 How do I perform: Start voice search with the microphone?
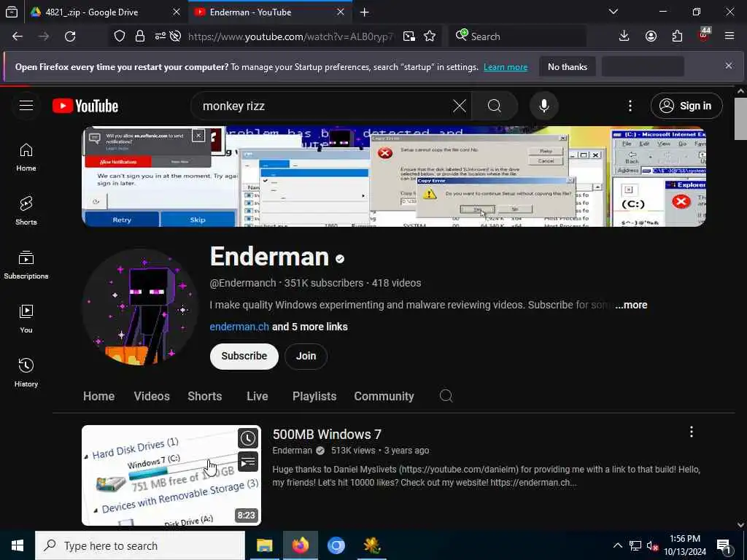pyautogui.click(x=544, y=106)
